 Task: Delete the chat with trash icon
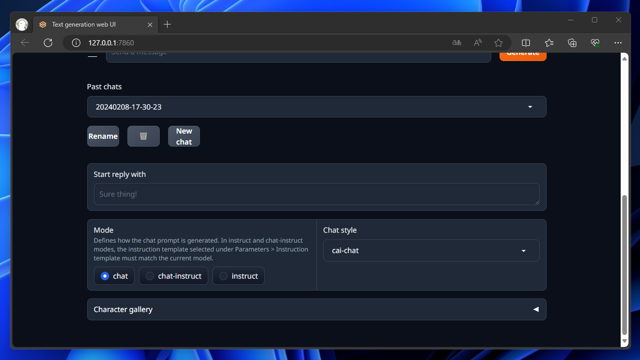[143, 136]
